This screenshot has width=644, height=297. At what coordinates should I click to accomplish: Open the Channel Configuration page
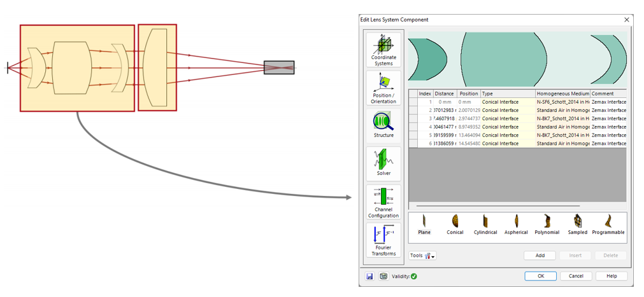click(x=383, y=202)
